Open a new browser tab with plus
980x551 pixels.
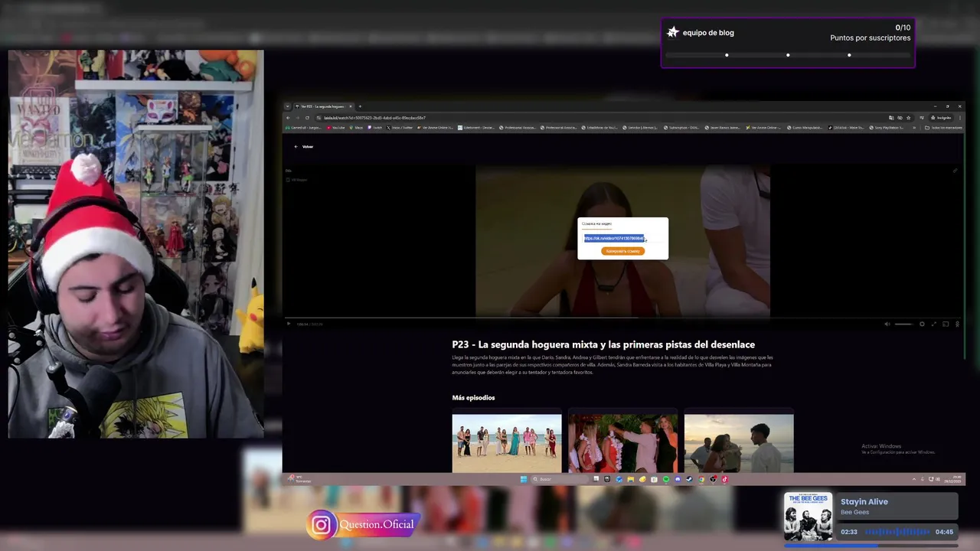(360, 106)
